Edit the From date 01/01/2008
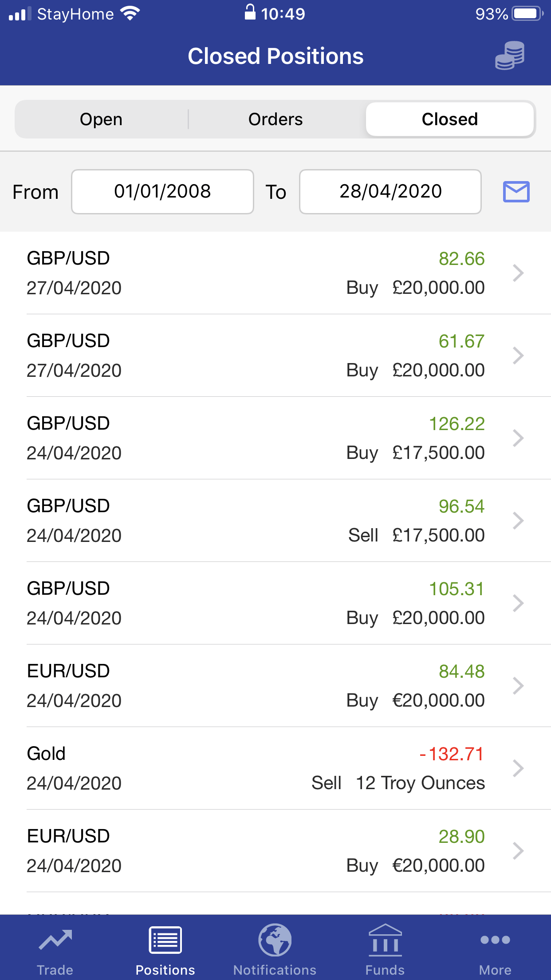 pyautogui.click(x=162, y=192)
